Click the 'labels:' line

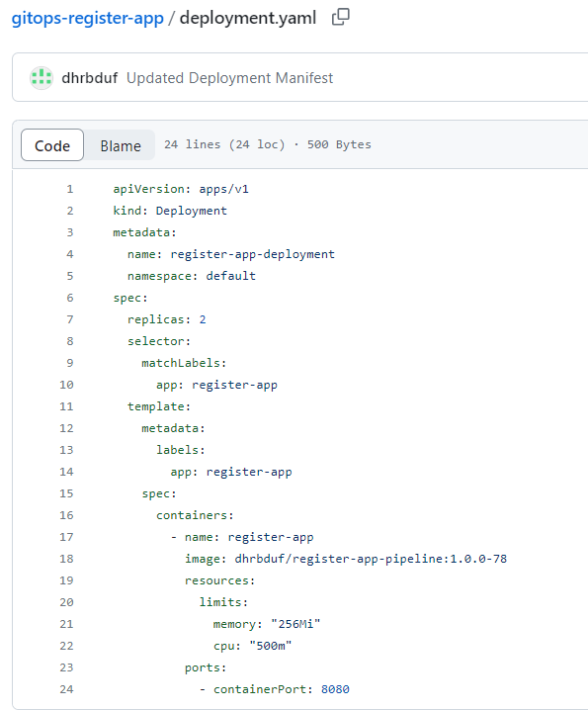[x=180, y=450]
